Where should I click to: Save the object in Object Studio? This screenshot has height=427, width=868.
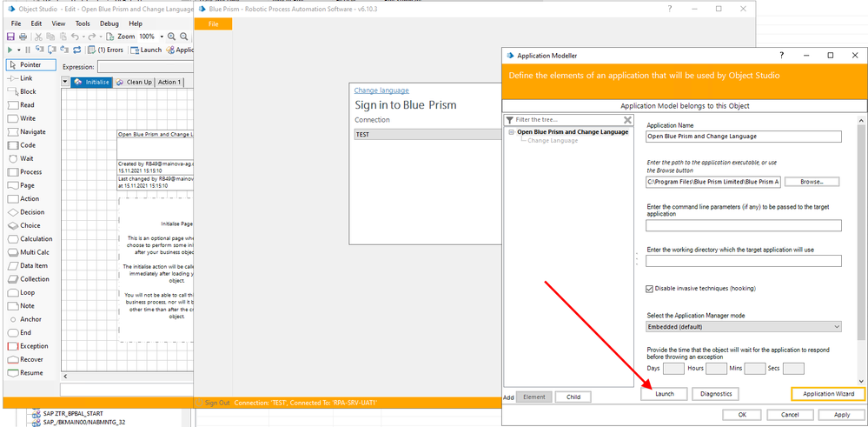(10, 37)
